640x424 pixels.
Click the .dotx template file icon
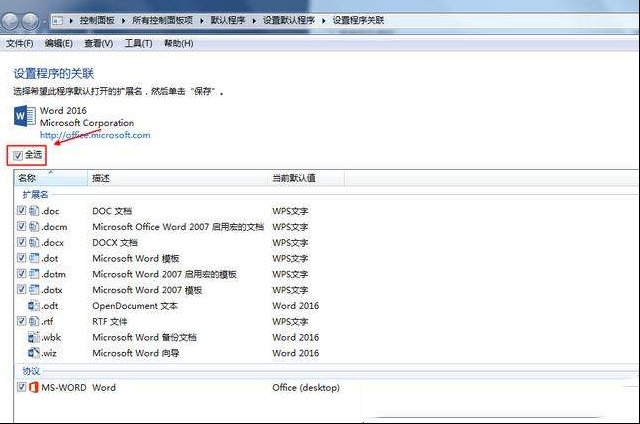[34, 290]
